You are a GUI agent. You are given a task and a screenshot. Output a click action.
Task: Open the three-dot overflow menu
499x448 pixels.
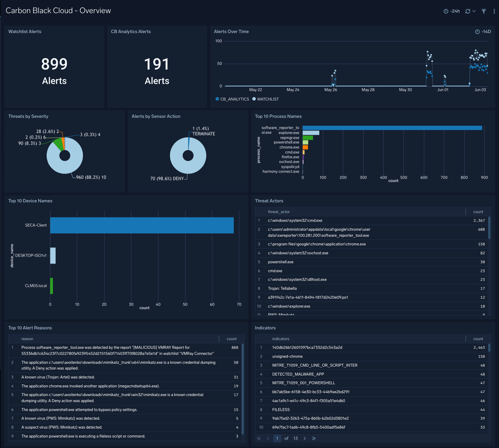(x=494, y=11)
